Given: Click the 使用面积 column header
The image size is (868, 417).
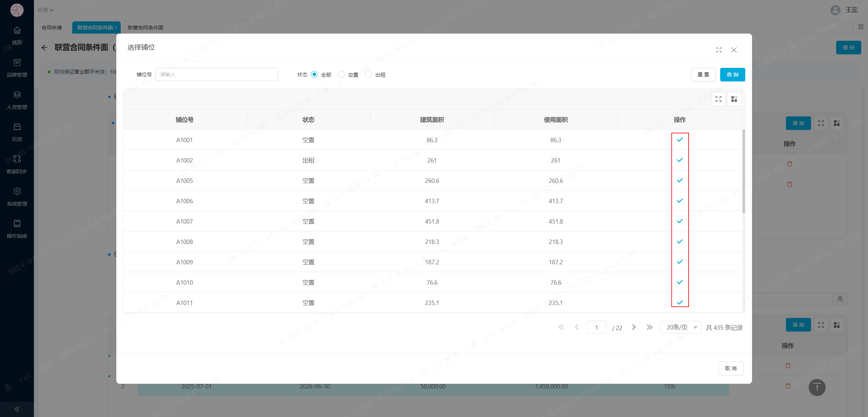Looking at the screenshot, I should click(x=556, y=119).
